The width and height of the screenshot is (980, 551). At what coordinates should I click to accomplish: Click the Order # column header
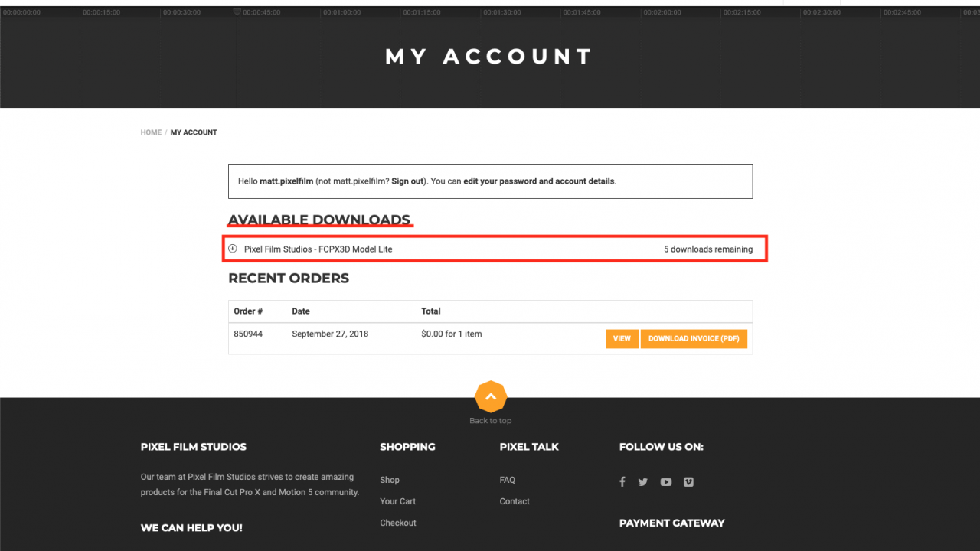tap(248, 311)
